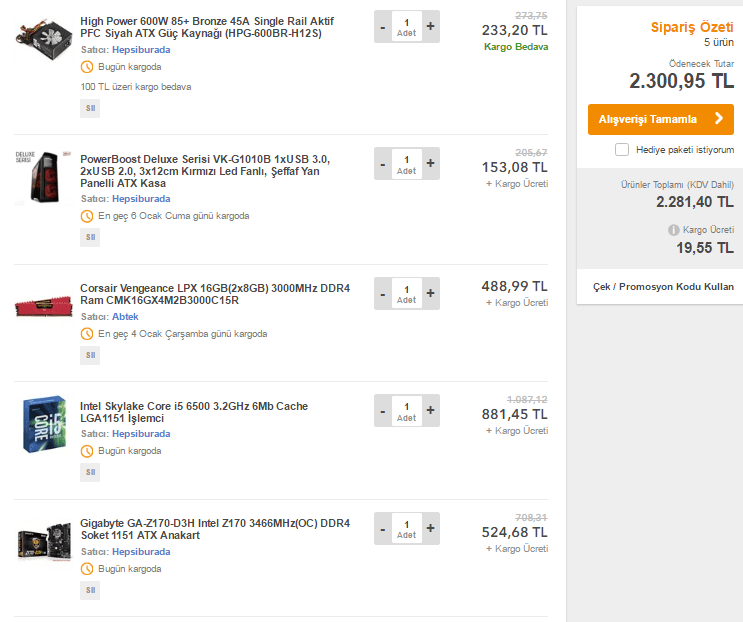Remove High Power power supply using Sil button
This screenshot has height=622, width=743.
tap(90, 109)
